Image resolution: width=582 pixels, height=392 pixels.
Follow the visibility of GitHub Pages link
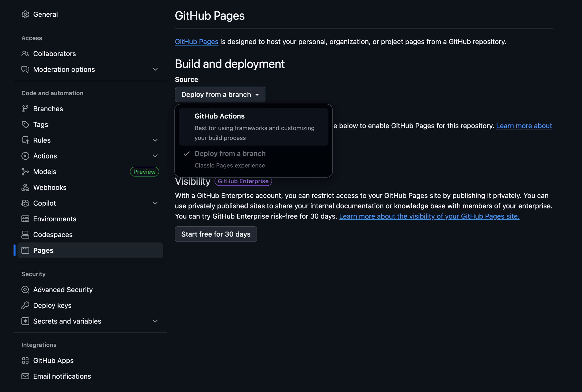coord(429,216)
